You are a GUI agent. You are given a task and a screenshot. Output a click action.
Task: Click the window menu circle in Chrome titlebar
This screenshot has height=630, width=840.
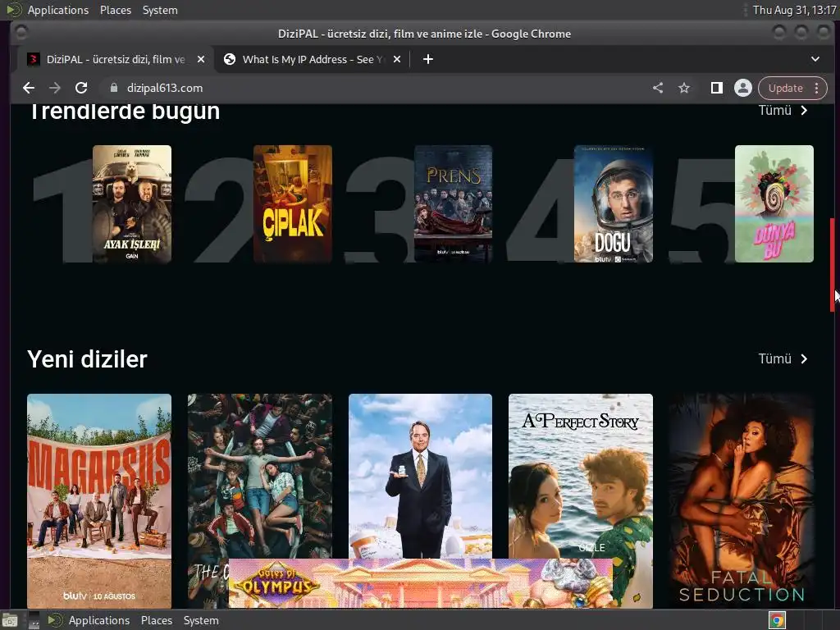coord(21,33)
